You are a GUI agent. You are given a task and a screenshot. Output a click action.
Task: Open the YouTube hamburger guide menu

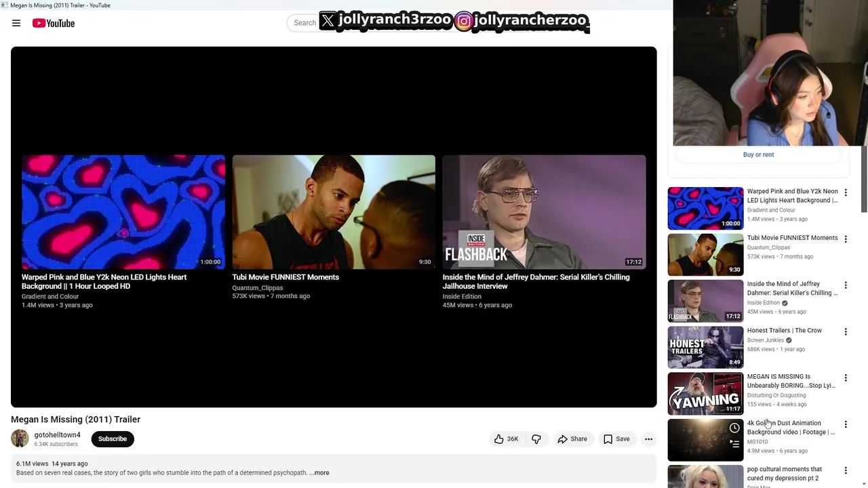coord(16,23)
